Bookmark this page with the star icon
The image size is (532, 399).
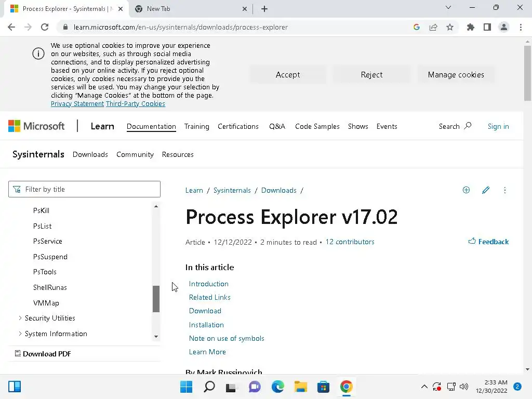[x=450, y=27]
